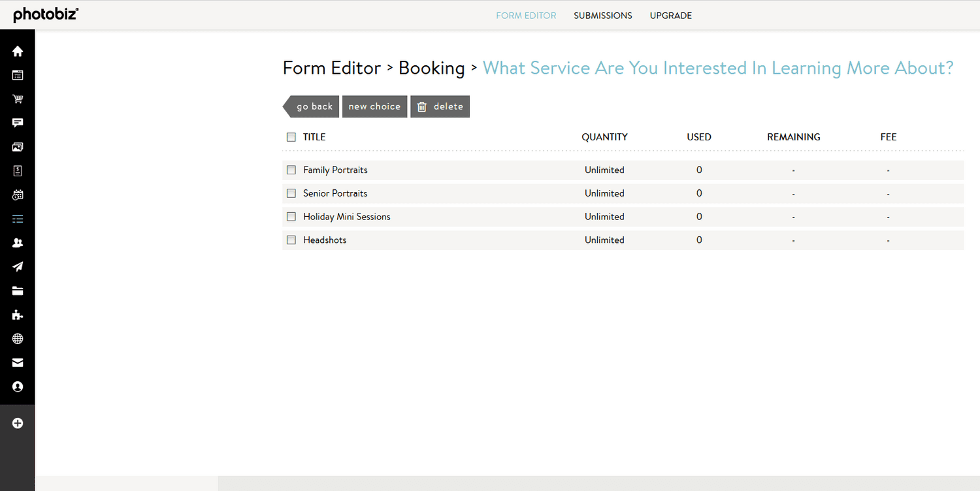Open the UPGRADE menu item
980x491 pixels.
[670, 15]
